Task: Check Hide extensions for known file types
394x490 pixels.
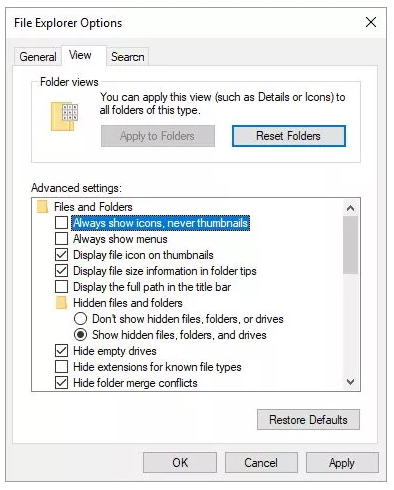Action: (61, 367)
